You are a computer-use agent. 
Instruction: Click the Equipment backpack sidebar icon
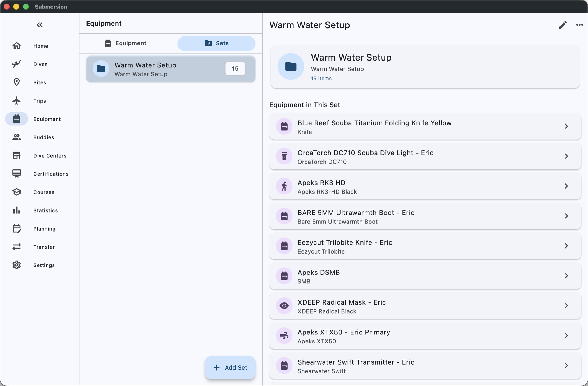pos(17,119)
